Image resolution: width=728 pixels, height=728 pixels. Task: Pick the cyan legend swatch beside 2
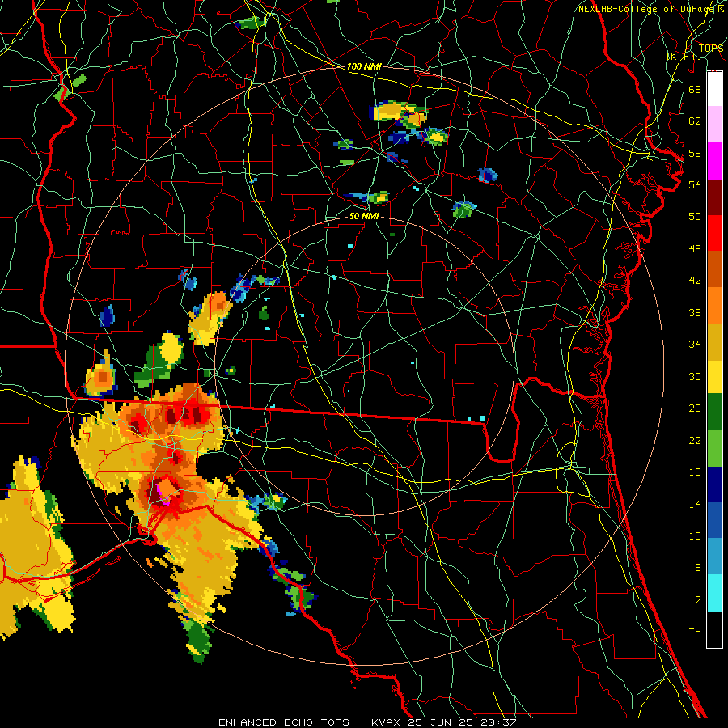pyautogui.click(x=714, y=593)
